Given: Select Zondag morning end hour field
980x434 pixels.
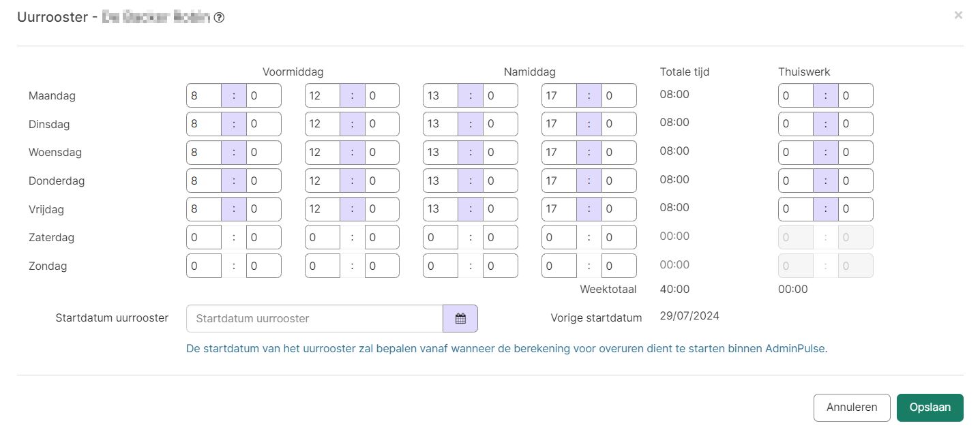Looking at the screenshot, I should (x=323, y=266).
